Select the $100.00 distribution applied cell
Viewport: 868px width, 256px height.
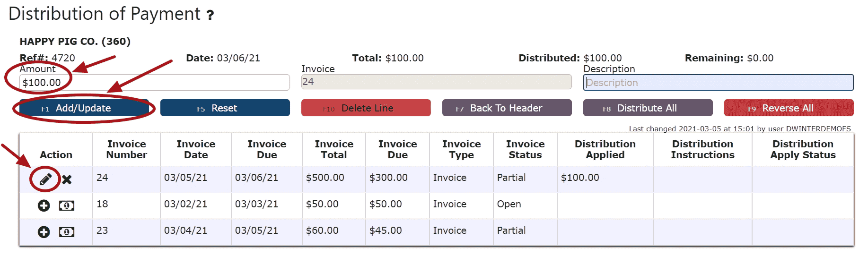click(580, 178)
